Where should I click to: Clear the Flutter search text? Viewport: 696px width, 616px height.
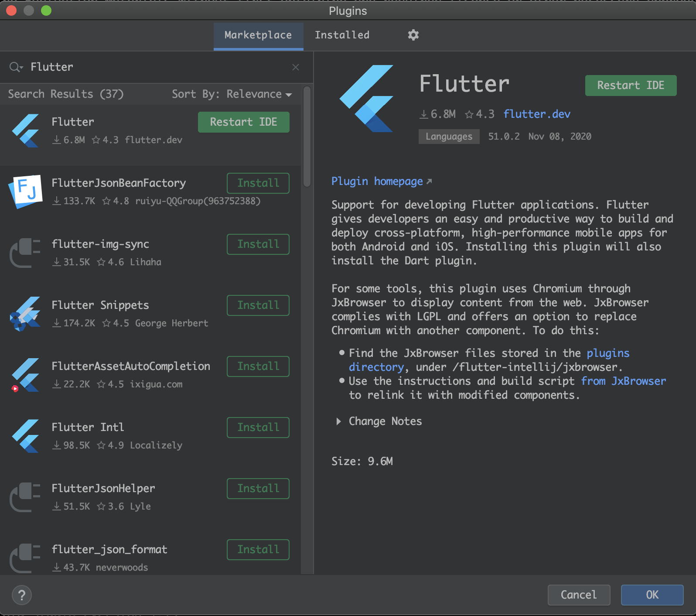point(296,67)
